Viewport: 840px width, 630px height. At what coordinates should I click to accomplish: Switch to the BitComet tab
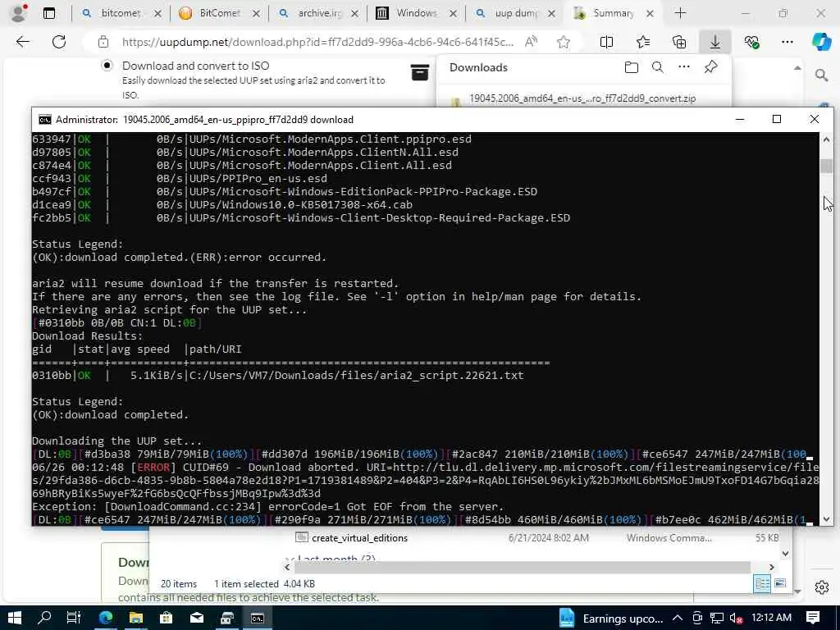tap(220, 13)
